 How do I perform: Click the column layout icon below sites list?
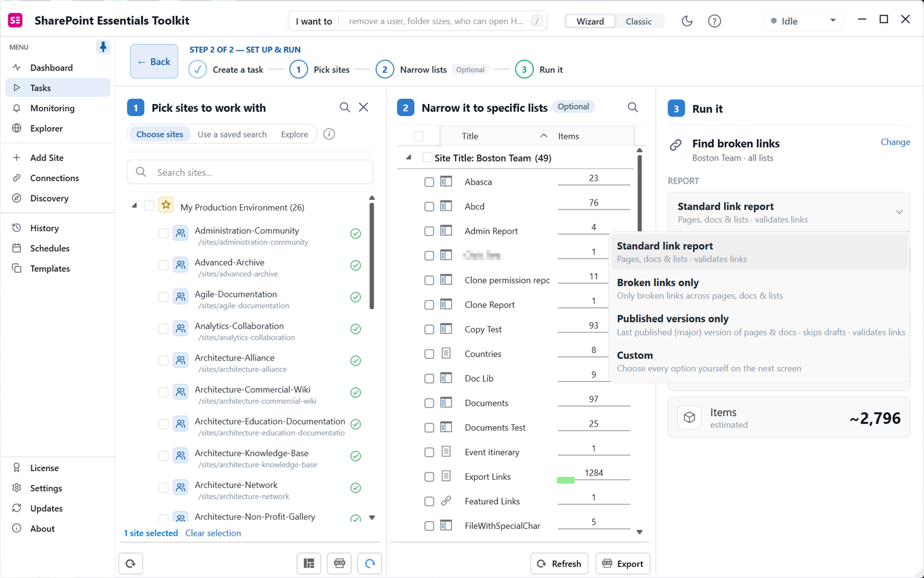click(x=309, y=564)
